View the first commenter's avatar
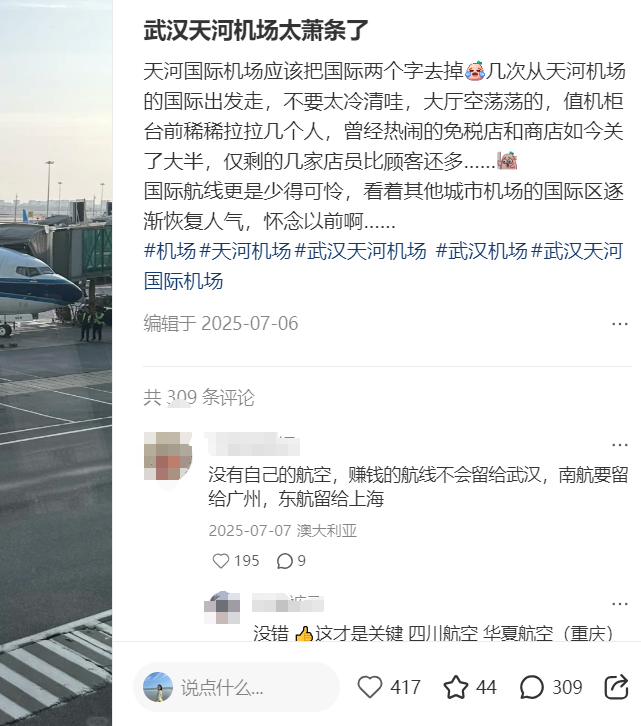The width and height of the screenshot is (641, 726). click(168, 456)
